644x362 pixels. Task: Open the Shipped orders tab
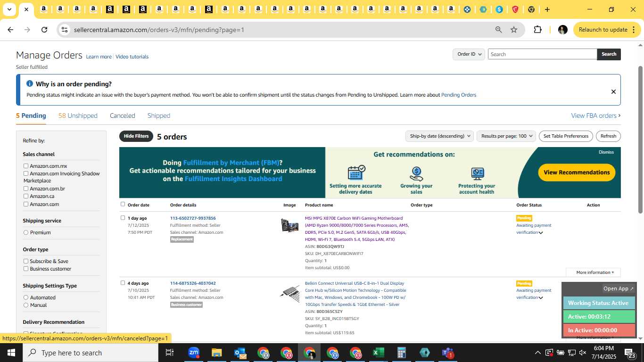(159, 115)
